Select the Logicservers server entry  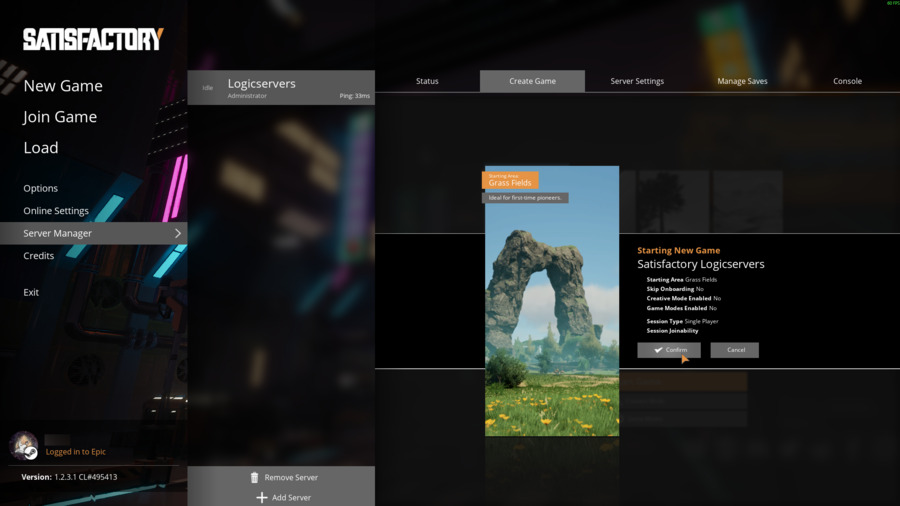(x=281, y=87)
